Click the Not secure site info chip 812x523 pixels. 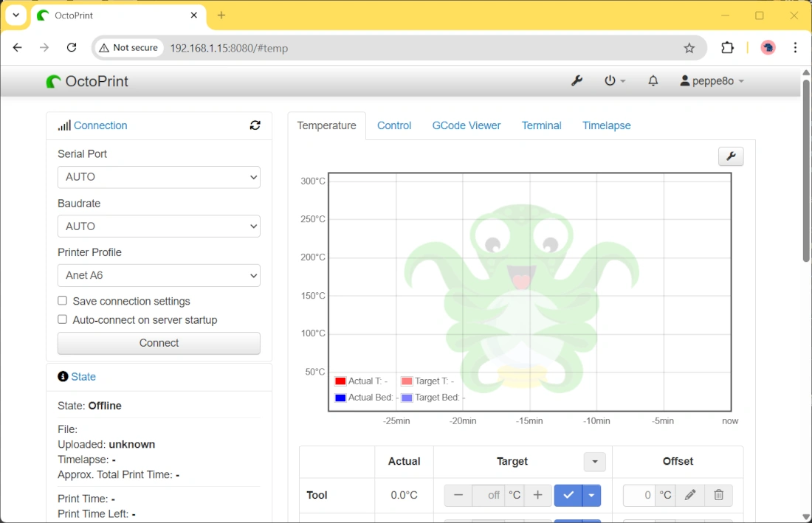[128, 48]
